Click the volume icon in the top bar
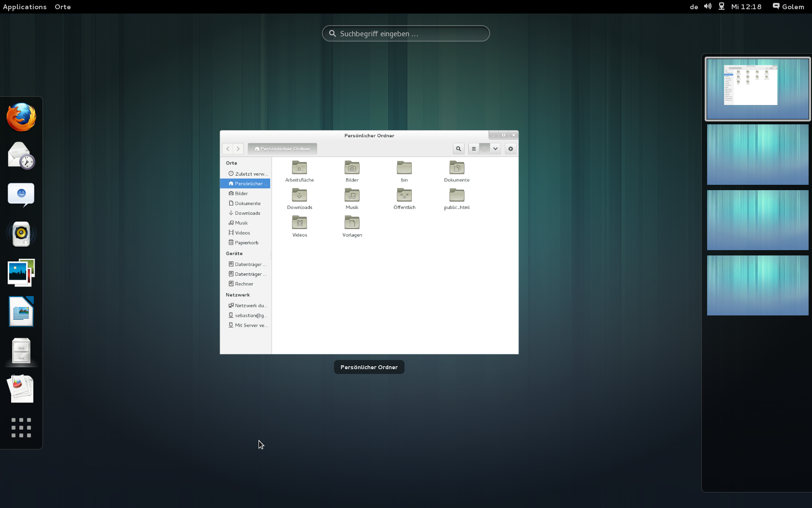Image resolution: width=812 pixels, height=508 pixels. 707,7
